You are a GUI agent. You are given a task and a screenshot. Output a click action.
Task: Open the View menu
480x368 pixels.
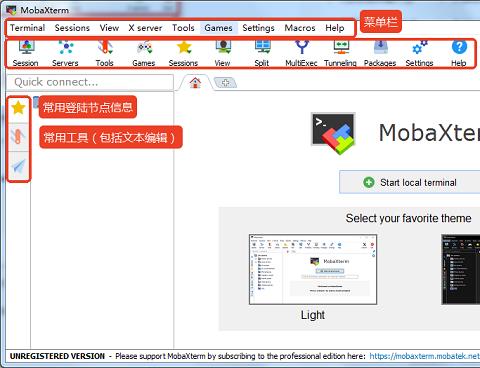tap(109, 28)
